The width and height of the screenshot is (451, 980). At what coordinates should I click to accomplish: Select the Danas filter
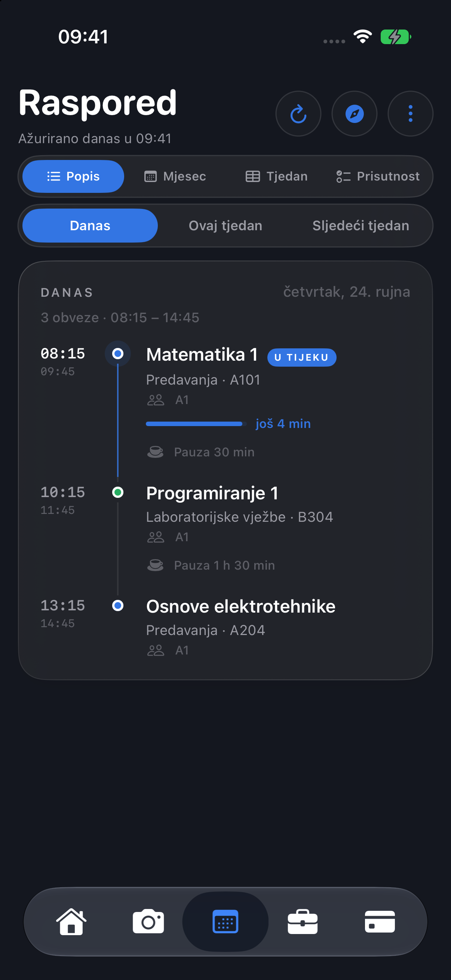point(90,226)
